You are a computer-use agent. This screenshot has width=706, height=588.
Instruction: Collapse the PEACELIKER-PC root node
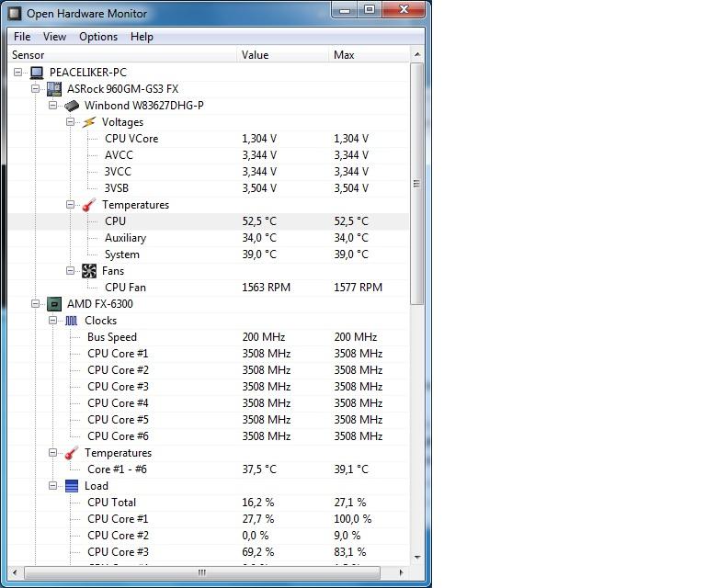pyautogui.click(x=18, y=72)
